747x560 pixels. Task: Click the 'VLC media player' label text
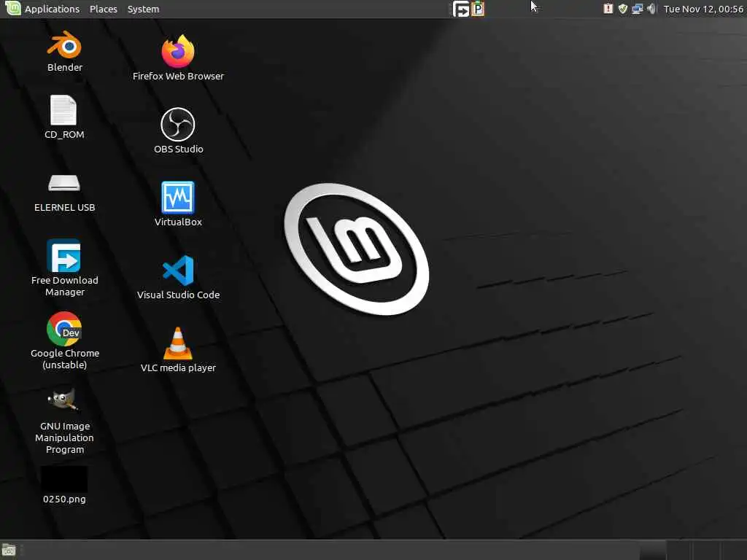tap(178, 367)
